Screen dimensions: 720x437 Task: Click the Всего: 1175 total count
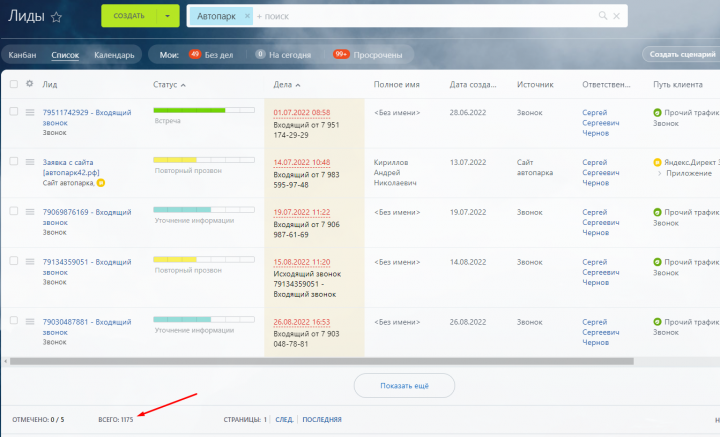point(116,420)
